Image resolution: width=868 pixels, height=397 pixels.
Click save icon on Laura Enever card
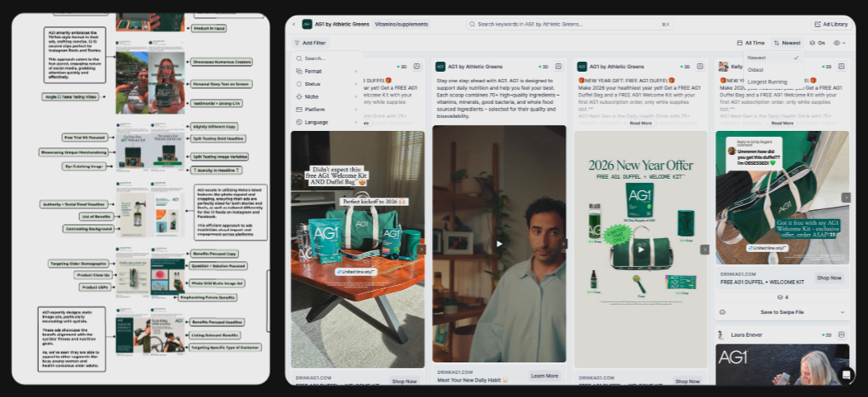pos(842,334)
